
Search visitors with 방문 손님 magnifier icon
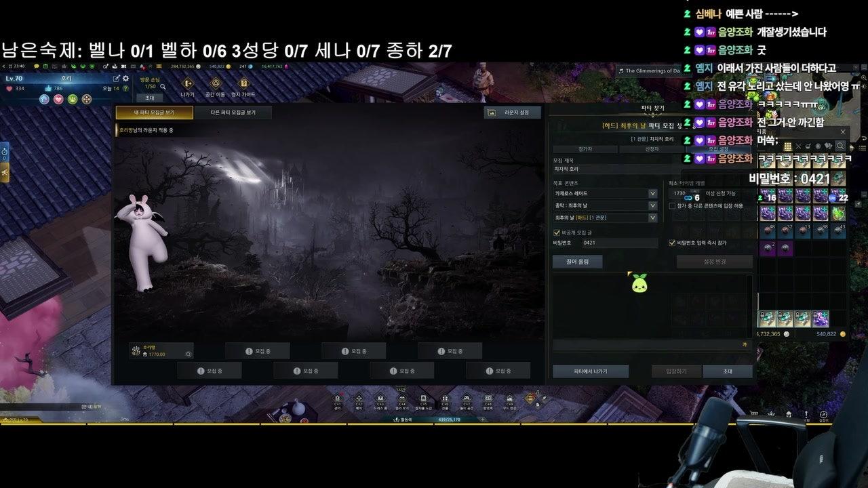[x=163, y=86]
